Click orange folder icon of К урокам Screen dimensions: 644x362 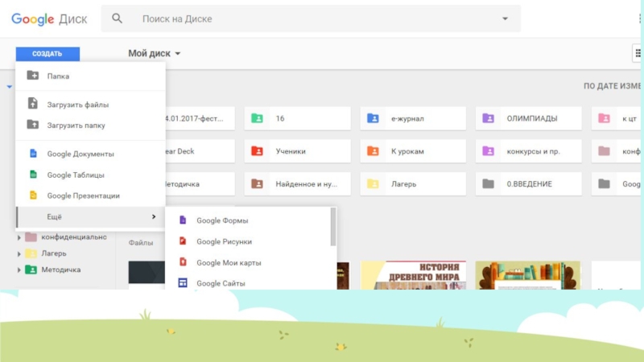[373, 151]
